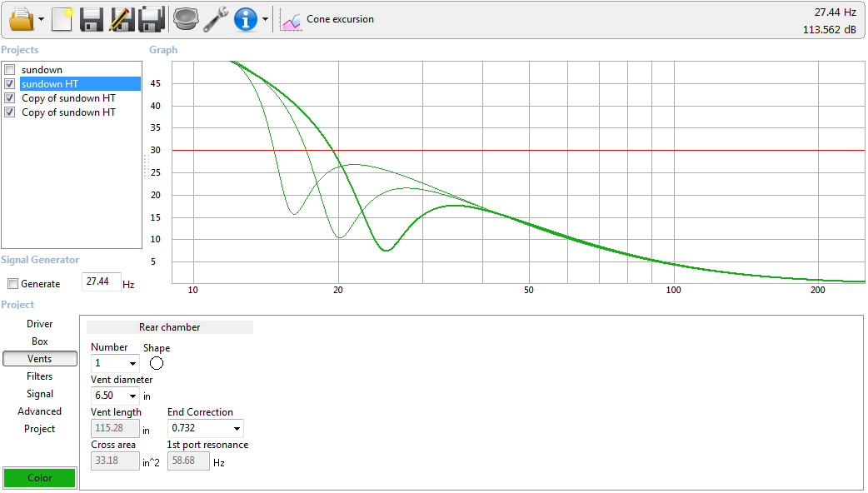Uncheck the first Copy of sundown HT
The image size is (868, 493).
9,98
